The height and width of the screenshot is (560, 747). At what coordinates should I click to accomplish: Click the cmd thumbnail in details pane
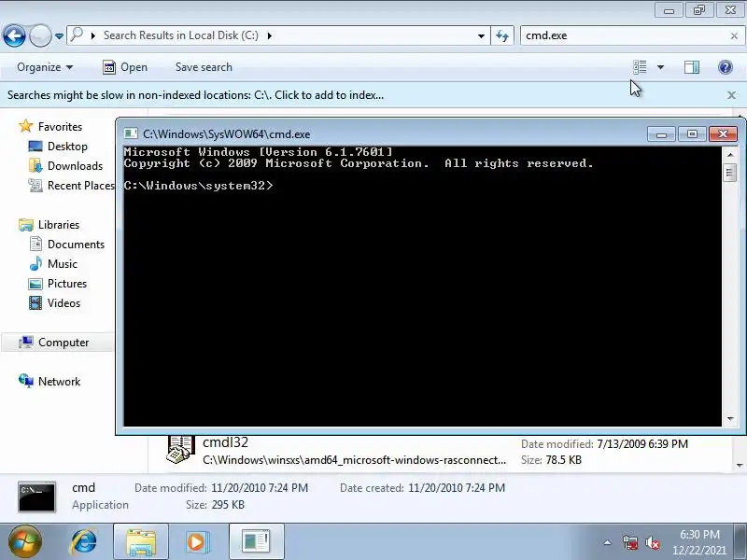[36, 497]
